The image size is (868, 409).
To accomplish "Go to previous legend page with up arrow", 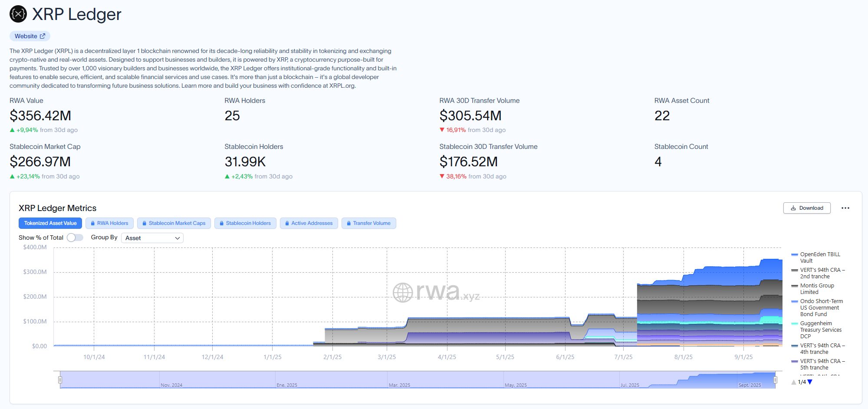I will point(794,382).
